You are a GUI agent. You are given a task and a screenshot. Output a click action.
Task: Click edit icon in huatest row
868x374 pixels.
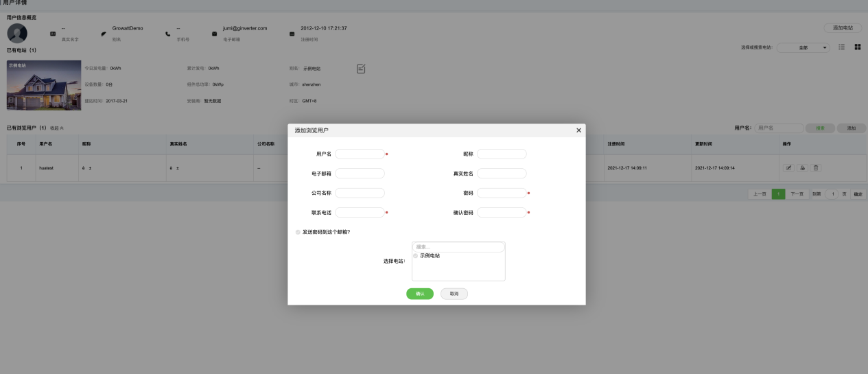789,167
